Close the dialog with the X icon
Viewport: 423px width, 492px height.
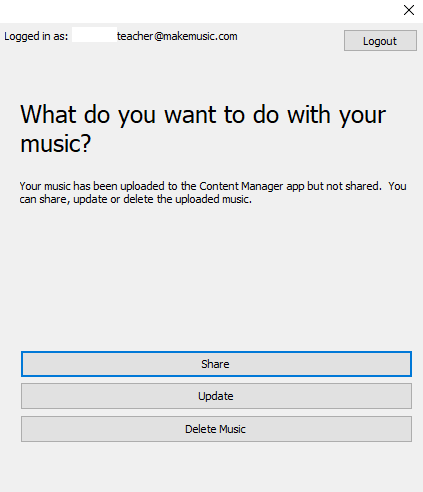pyautogui.click(x=409, y=10)
